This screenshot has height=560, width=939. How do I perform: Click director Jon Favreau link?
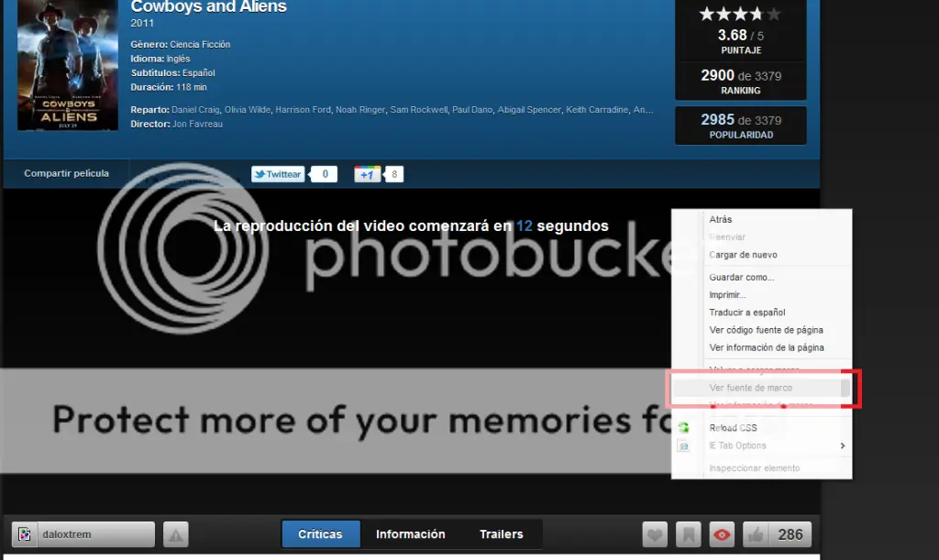pyautogui.click(x=197, y=124)
